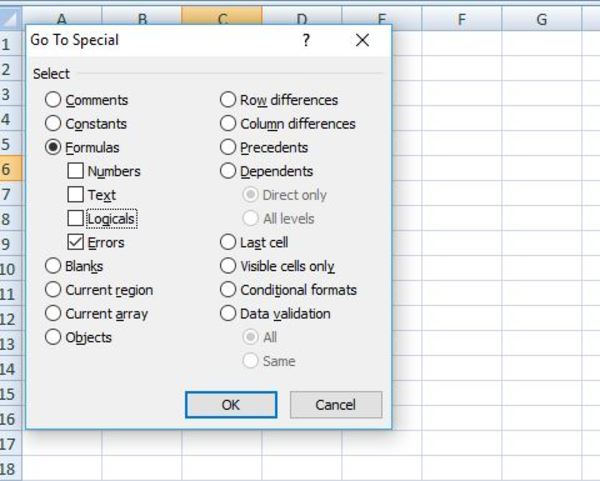
Task: Select the Objects radio button
Action: pyautogui.click(x=53, y=337)
